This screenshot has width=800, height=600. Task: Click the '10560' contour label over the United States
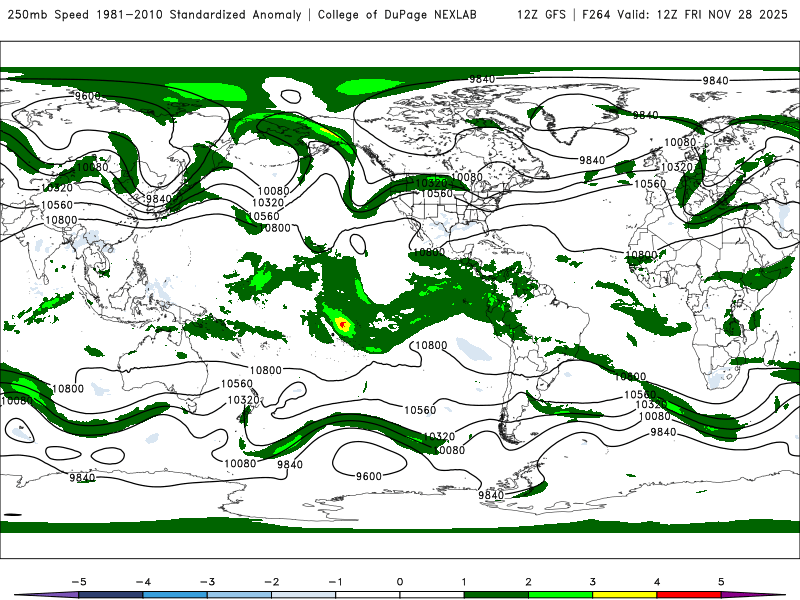[x=436, y=193]
